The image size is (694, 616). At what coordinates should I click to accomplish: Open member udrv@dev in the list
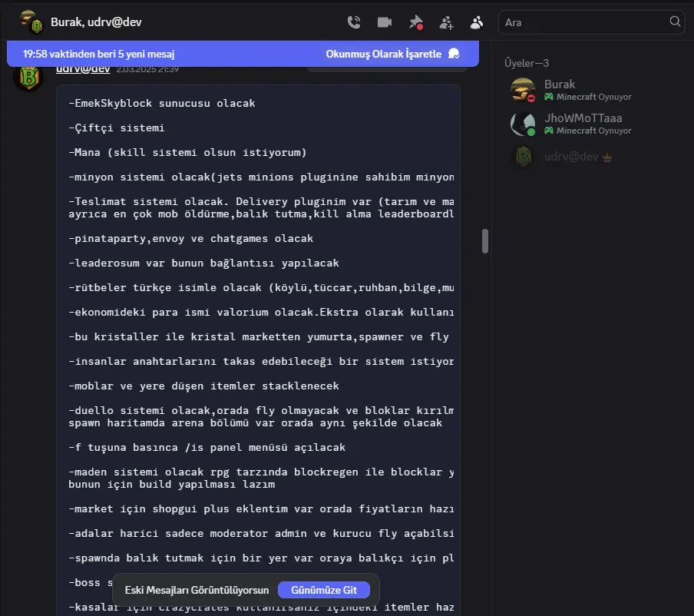pyautogui.click(x=590, y=157)
